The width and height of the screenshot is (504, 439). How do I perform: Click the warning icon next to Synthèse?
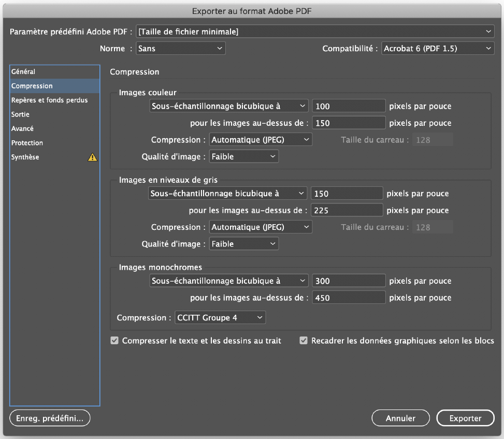[92, 157]
